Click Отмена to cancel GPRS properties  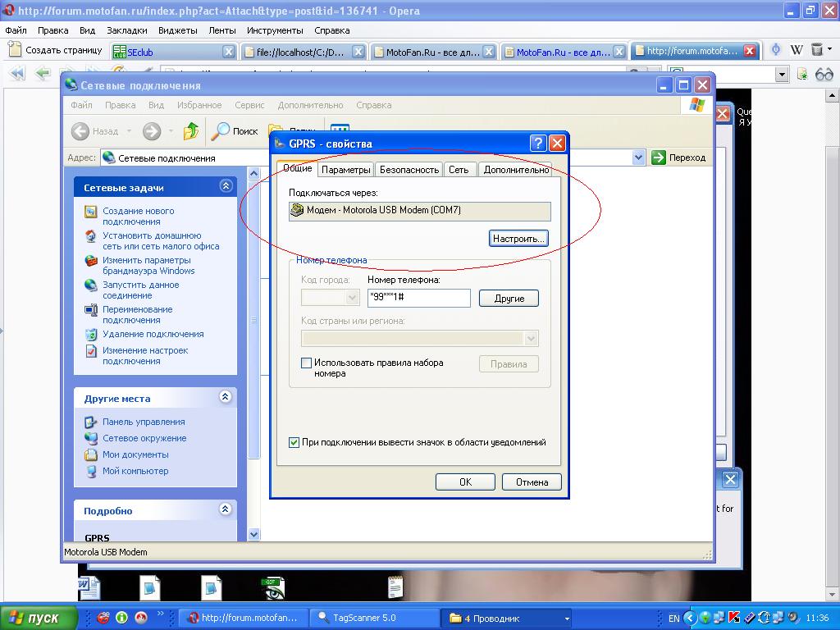[x=532, y=482]
